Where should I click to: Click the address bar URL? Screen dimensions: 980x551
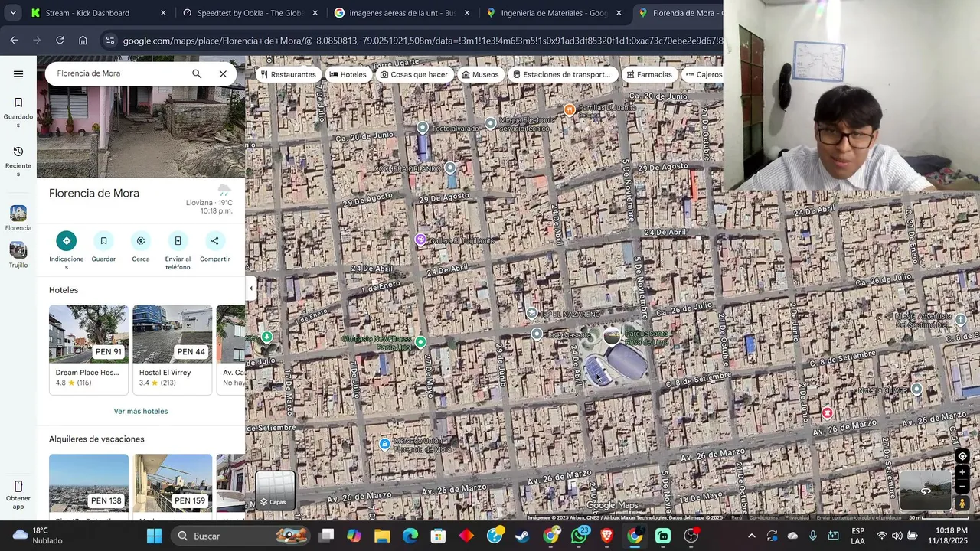click(422, 41)
